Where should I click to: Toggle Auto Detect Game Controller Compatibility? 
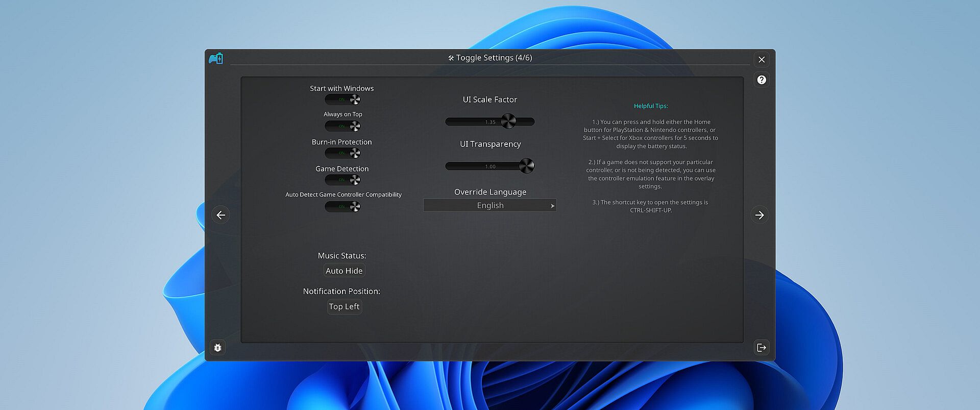click(x=342, y=207)
